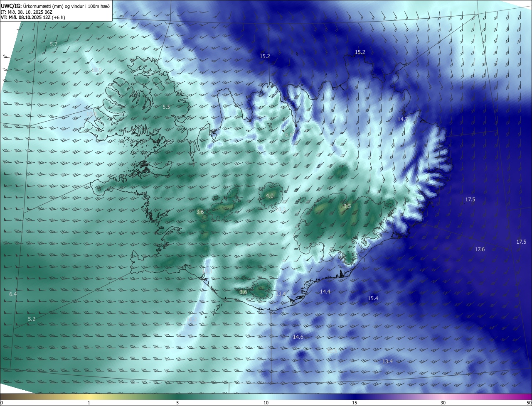Click the 50 tick on the colour scale

click(x=529, y=403)
